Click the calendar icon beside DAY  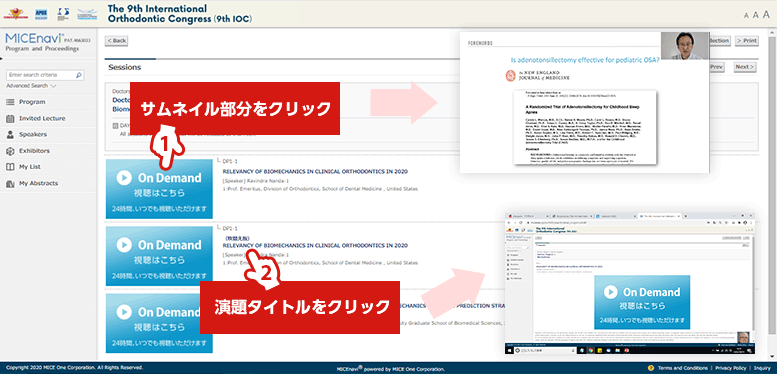pos(116,126)
